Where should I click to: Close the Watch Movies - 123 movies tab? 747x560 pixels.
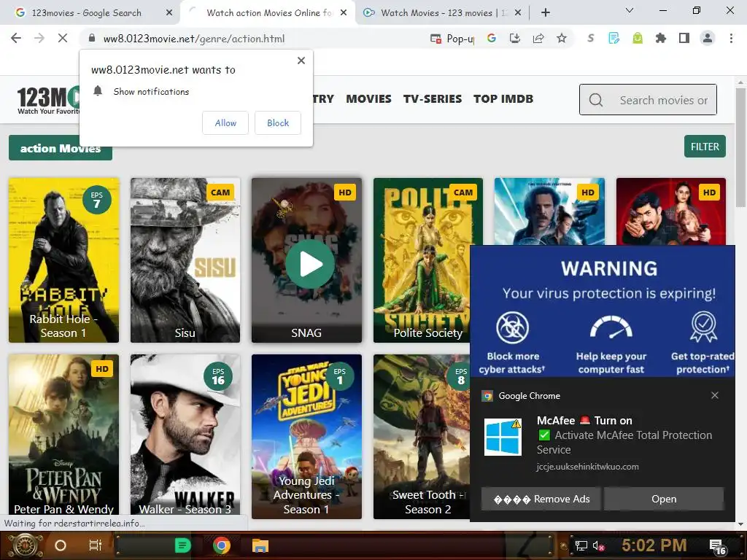pyautogui.click(x=519, y=13)
